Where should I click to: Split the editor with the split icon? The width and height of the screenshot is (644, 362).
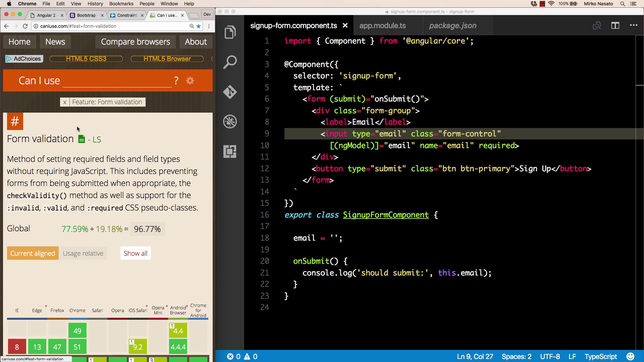[x=615, y=25]
